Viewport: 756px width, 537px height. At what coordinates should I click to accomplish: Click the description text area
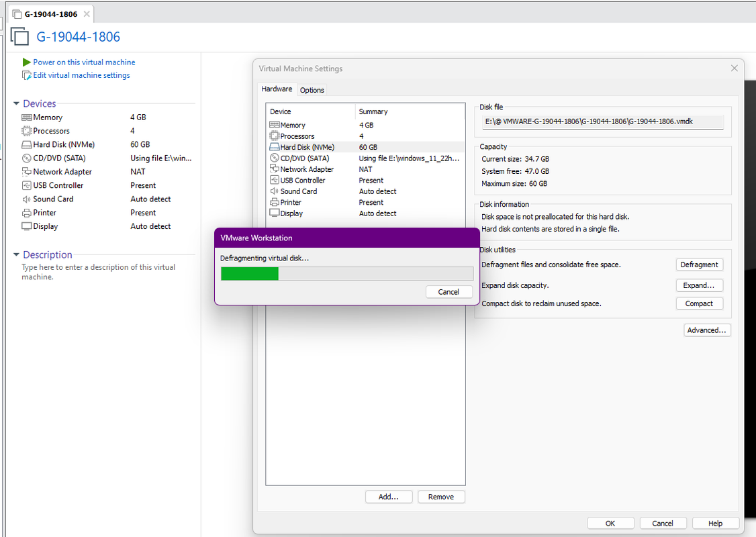coord(99,272)
